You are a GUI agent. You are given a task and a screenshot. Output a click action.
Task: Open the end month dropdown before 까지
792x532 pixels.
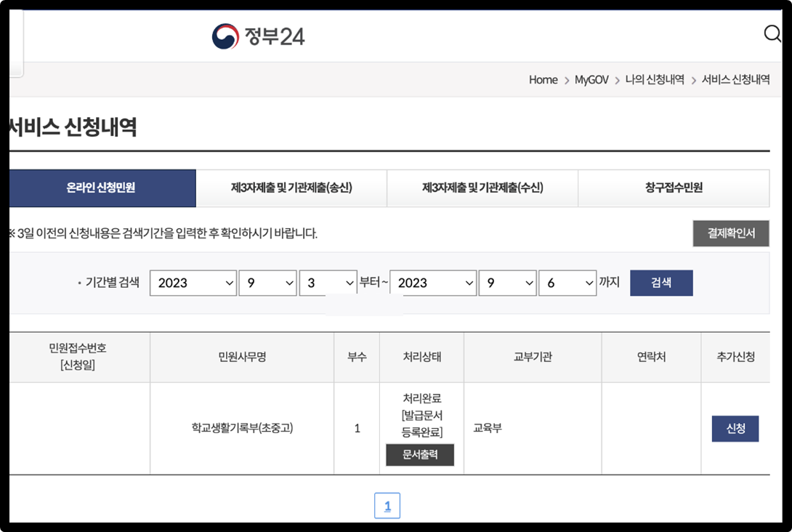507,283
